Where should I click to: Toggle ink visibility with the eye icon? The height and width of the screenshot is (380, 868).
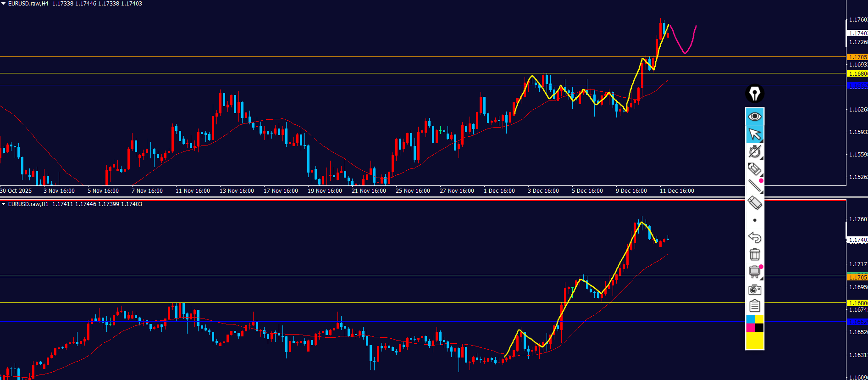pos(754,117)
